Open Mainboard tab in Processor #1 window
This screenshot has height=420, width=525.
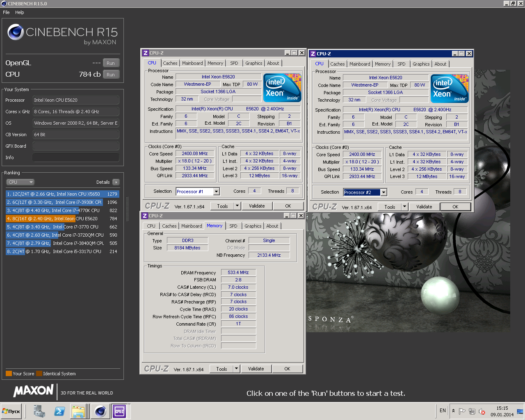tap(192, 63)
